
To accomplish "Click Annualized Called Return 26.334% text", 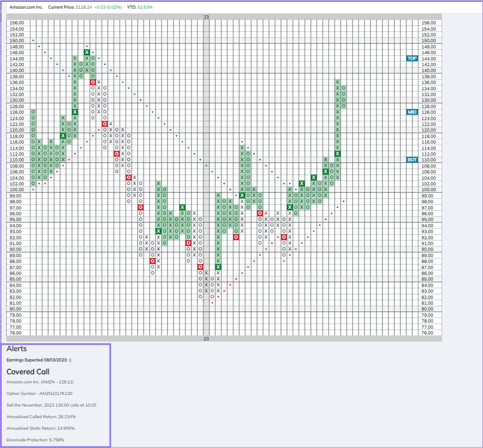I will [x=41, y=417].
